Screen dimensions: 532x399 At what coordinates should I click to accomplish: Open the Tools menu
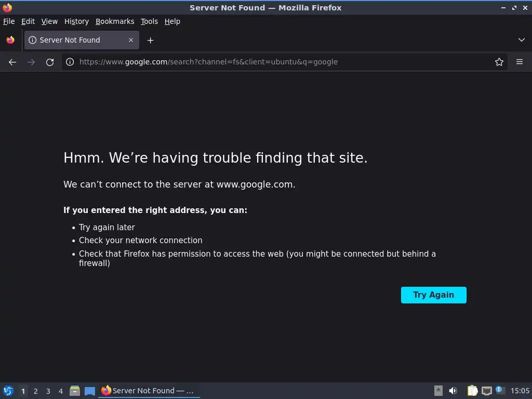(149, 21)
